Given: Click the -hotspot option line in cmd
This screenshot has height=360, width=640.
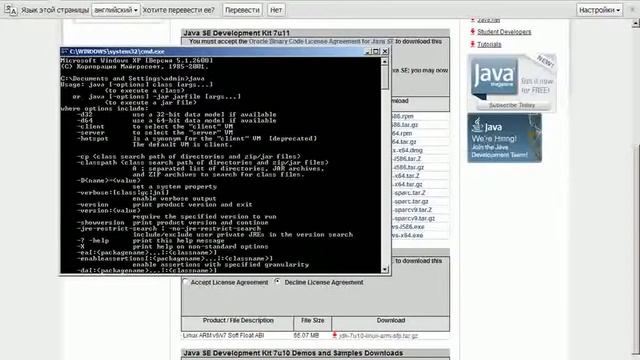Looking at the screenshot, I should coord(196,138).
